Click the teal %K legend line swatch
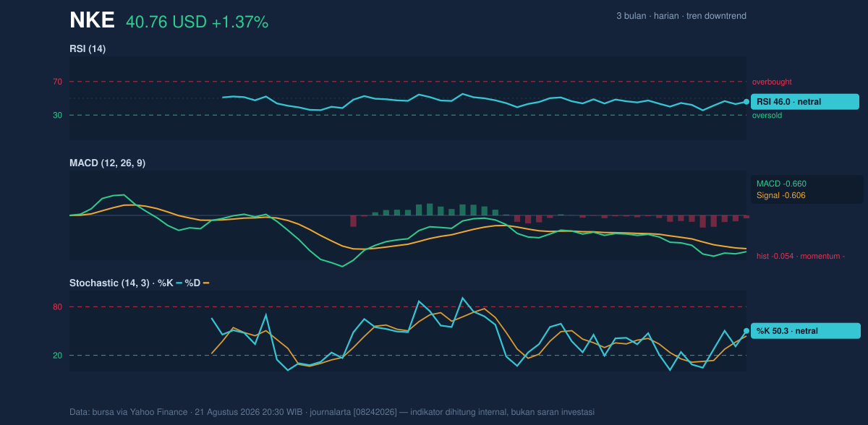Image resolution: width=868 pixels, height=425 pixels. [x=179, y=283]
